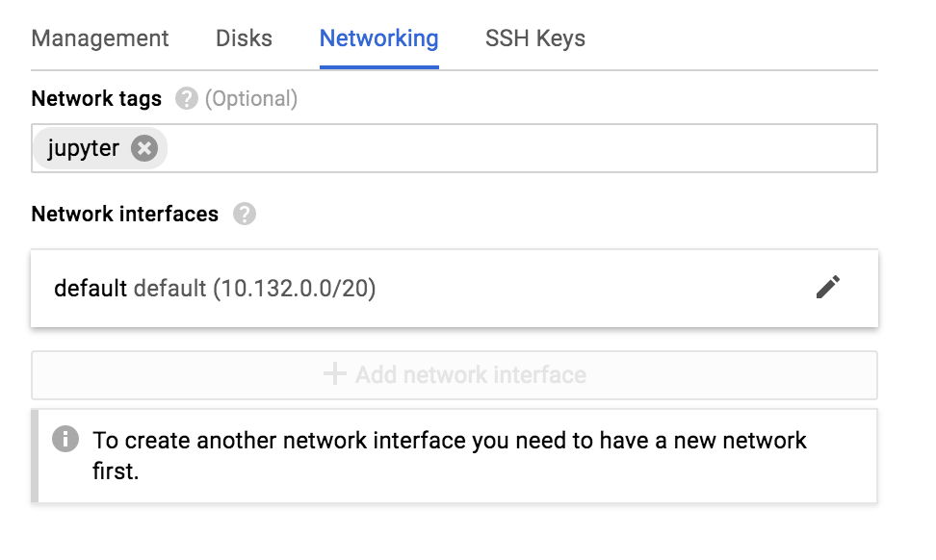Image resolution: width=936 pixels, height=560 pixels.
Task: Open the Management tab
Action: (x=100, y=38)
